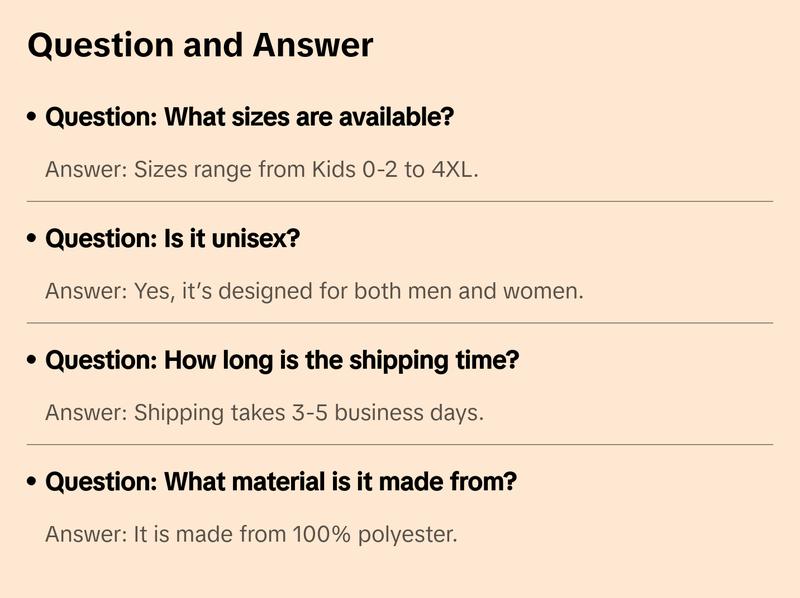Expand the "How long is the shipping time?" question
The image size is (800, 598).
point(282,360)
